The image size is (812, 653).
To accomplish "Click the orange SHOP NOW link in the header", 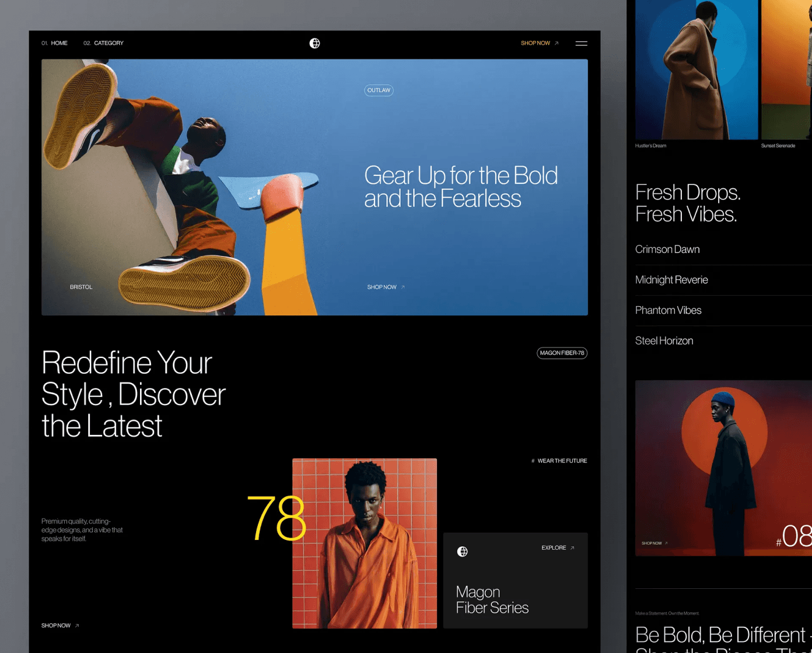I will pos(540,43).
